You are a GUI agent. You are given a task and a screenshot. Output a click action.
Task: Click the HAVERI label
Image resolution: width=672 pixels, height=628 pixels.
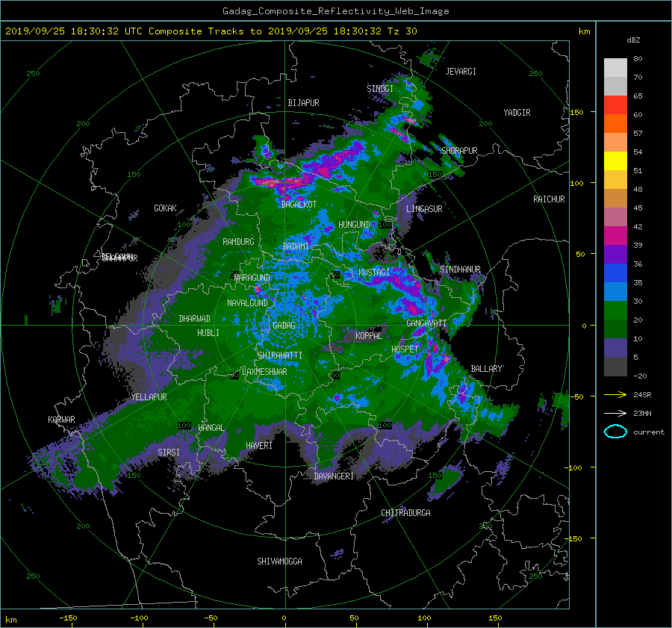click(x=259, y=446)
